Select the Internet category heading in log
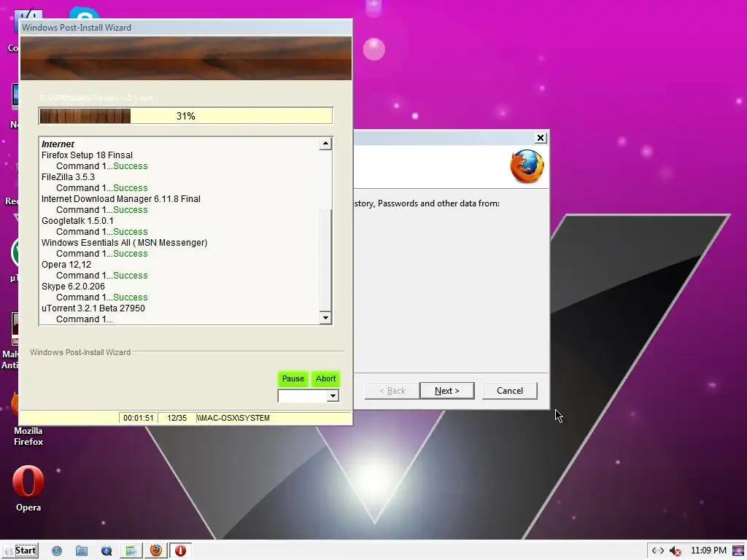 coord(58,144)
